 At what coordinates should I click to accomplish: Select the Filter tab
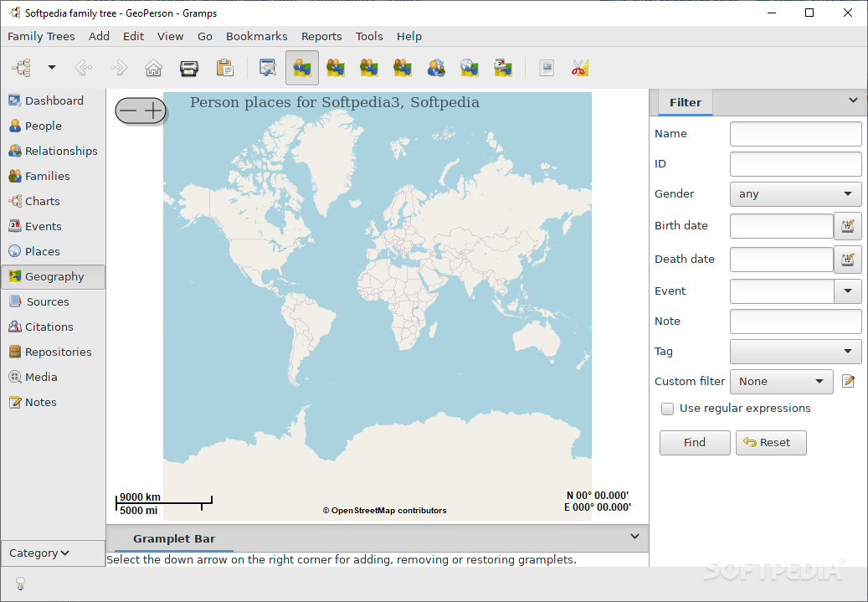(686, 102)
